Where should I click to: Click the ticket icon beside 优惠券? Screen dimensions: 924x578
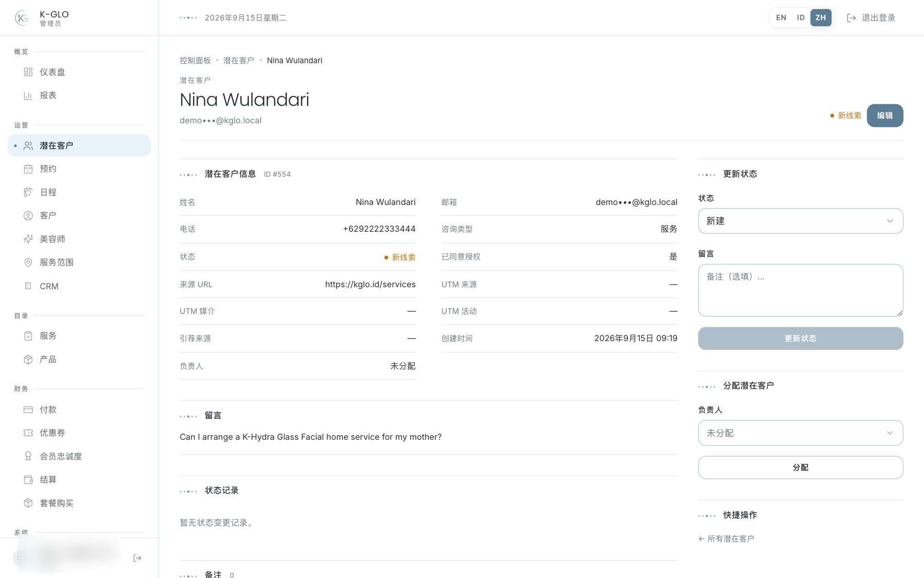click(x=28, y=433)
